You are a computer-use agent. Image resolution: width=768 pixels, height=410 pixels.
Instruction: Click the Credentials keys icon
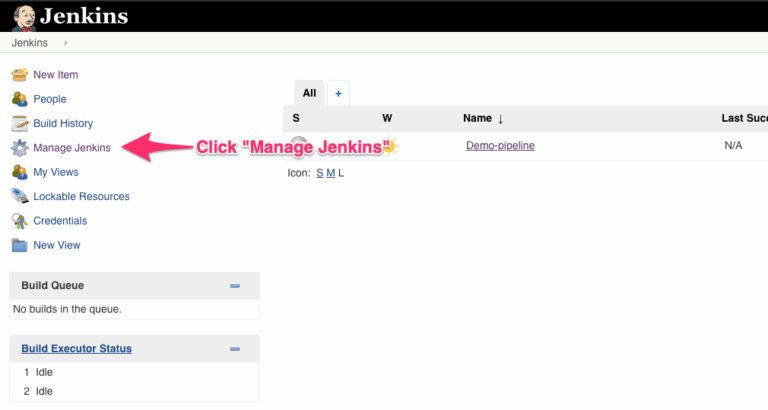tap(19, 221)
